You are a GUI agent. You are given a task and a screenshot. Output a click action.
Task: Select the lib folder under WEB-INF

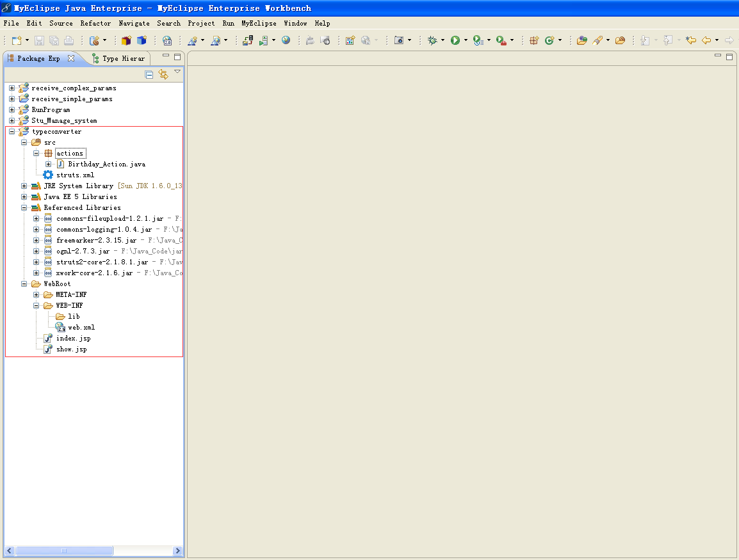coord(74,317)
